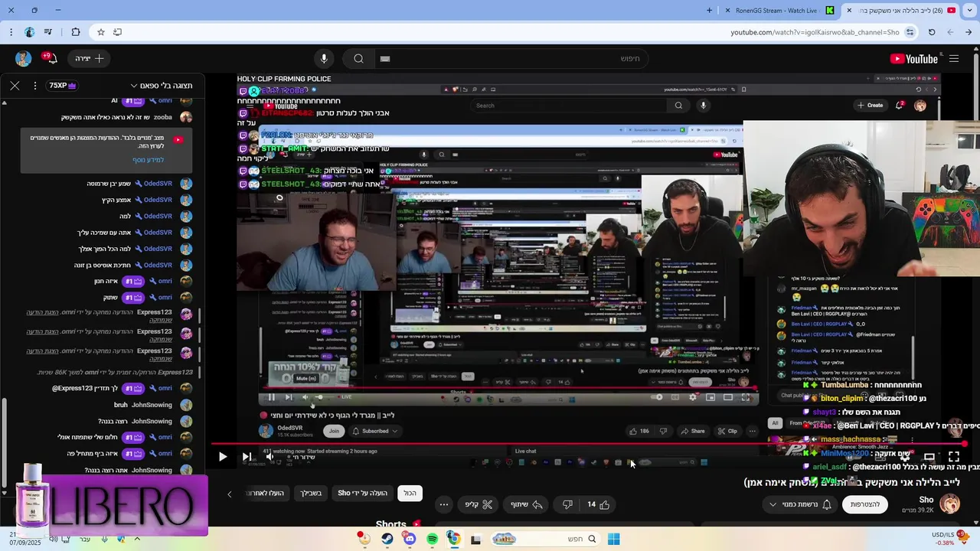Viewport: 980px width, 551px height.
Task: Open the YouTube hamburger guide menu
Action: click(954, 59)
